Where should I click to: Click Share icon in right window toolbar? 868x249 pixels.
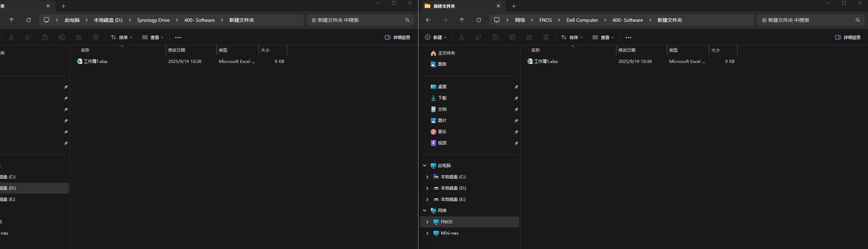pyautogui.click(x=529, y=37)
